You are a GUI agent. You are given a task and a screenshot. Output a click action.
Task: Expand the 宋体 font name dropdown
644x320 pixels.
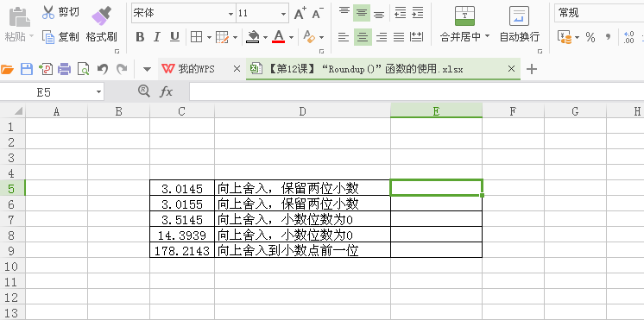[230, 15]
